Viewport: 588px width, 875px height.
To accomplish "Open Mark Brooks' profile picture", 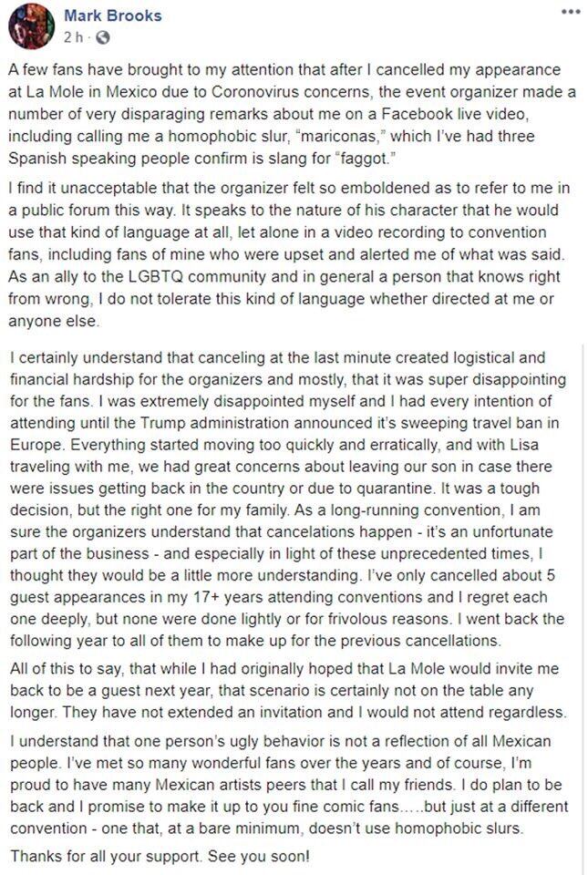I will (x=28, y=26).
